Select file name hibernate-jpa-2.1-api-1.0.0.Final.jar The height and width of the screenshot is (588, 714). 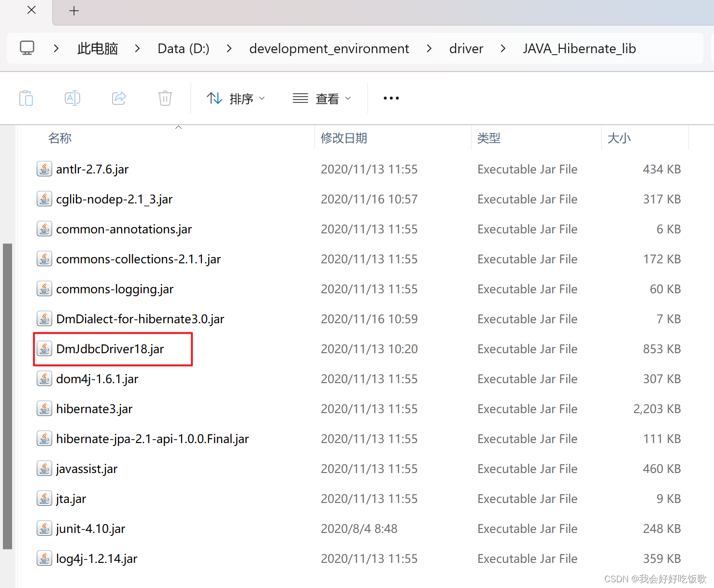[x=153, y=439]
